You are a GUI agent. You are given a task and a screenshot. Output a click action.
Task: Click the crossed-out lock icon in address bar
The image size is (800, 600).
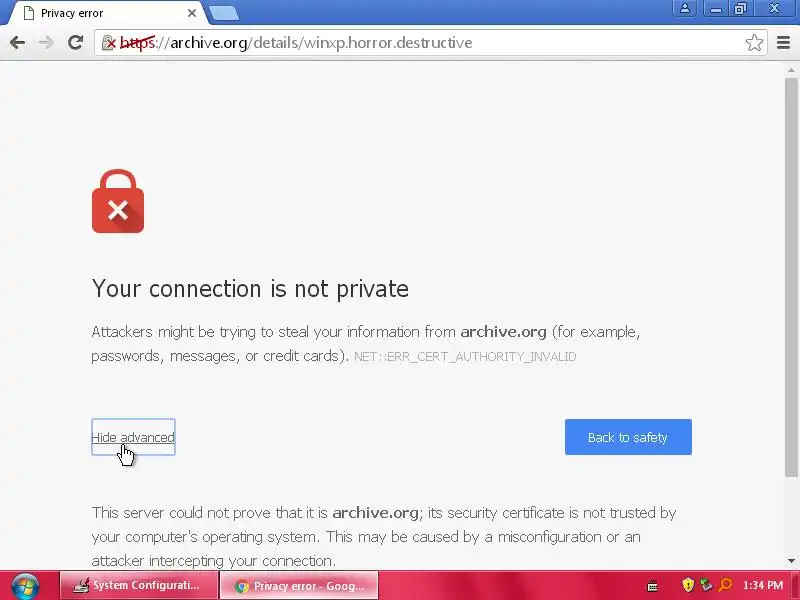click(x=108, y=43)
